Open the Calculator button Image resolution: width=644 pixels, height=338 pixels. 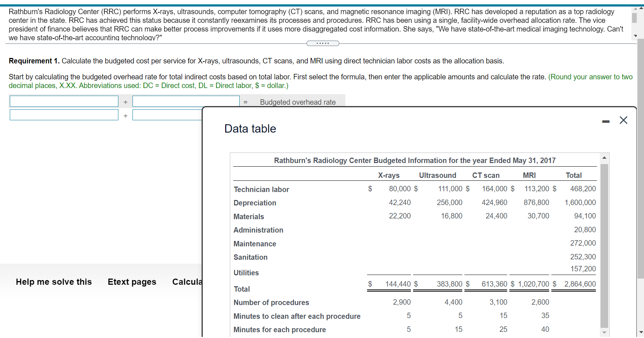click(187, 282)
